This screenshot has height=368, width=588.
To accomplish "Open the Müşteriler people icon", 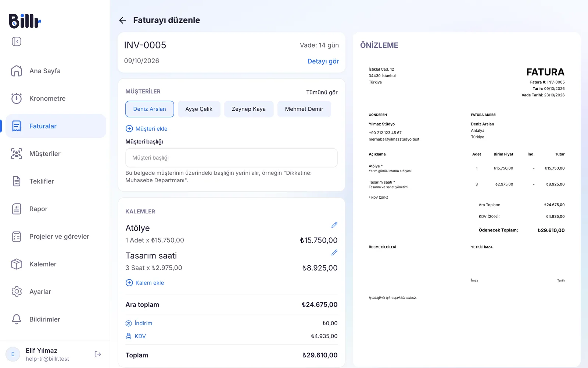I will pos(17,153).
